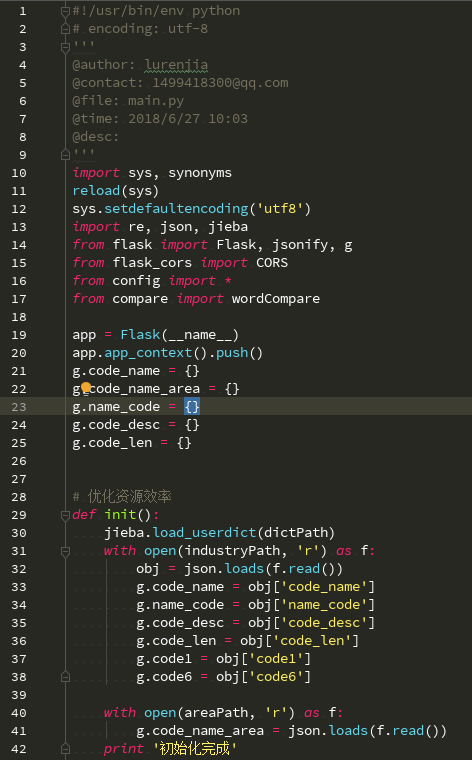
Task: Click 'dictPath' argument
Action: 296,533
